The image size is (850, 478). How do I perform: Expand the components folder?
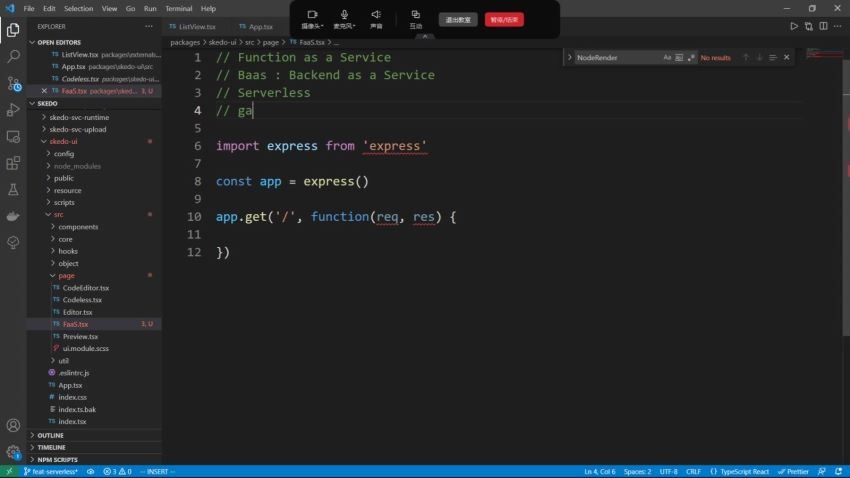point(78,227)
